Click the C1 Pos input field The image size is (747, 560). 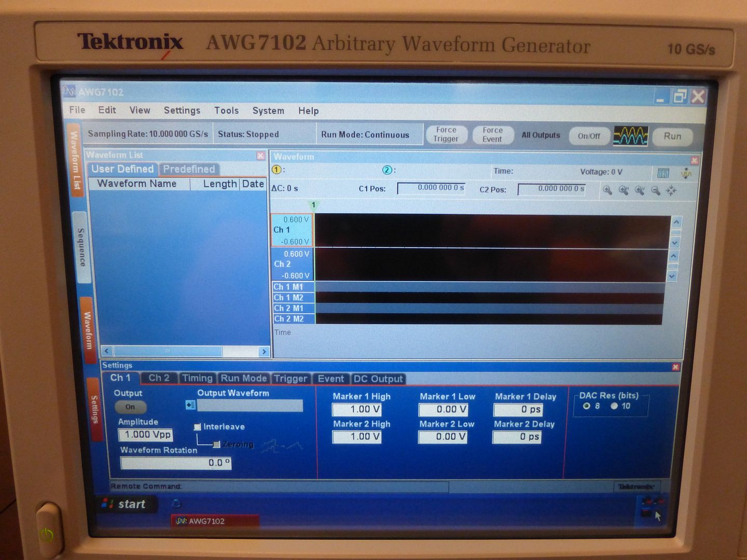pos(431,188)
